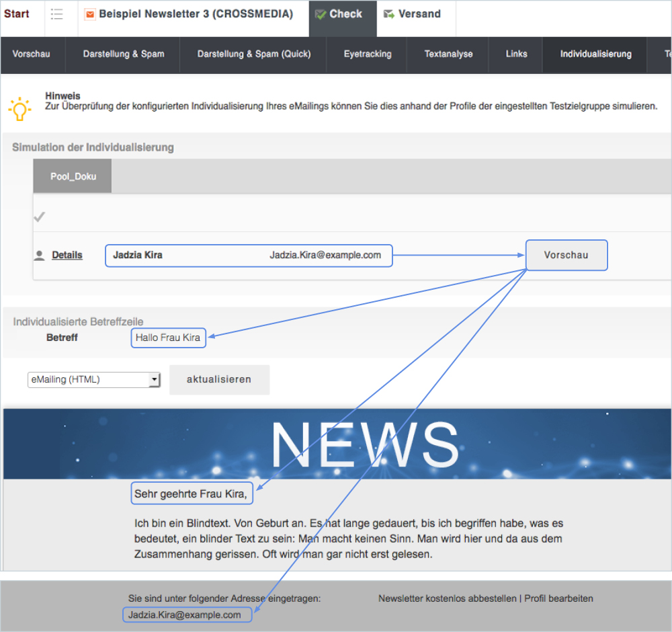Open the Darstellung & Spam tab
This screenshot has width=672, height=632.
pos(124,54)
